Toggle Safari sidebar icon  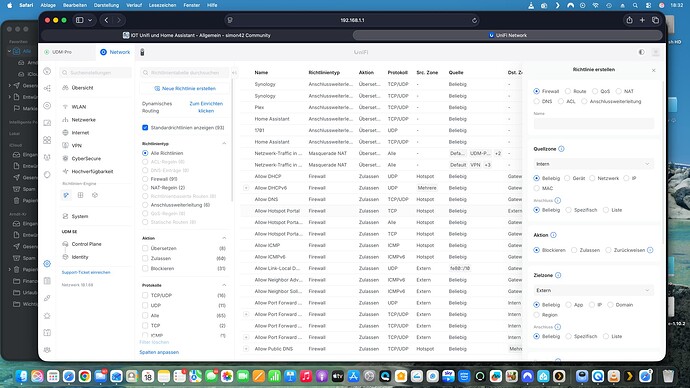click(80, 20)
